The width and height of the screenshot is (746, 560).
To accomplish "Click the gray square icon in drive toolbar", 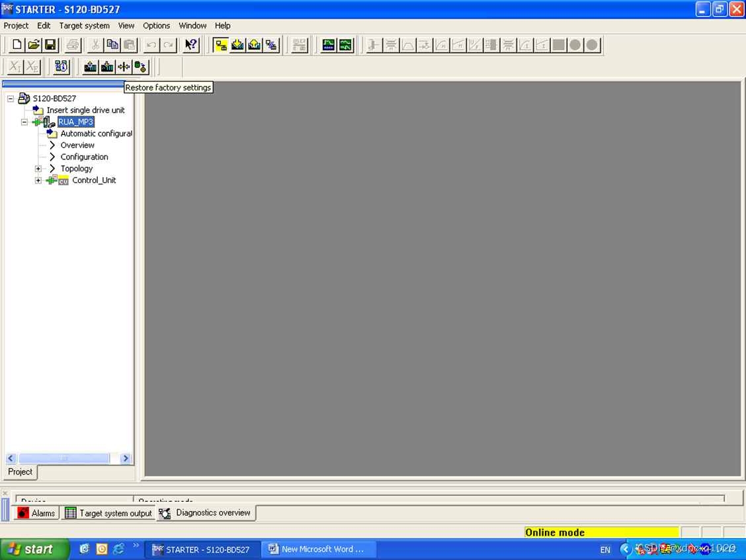I will point(559,45).
